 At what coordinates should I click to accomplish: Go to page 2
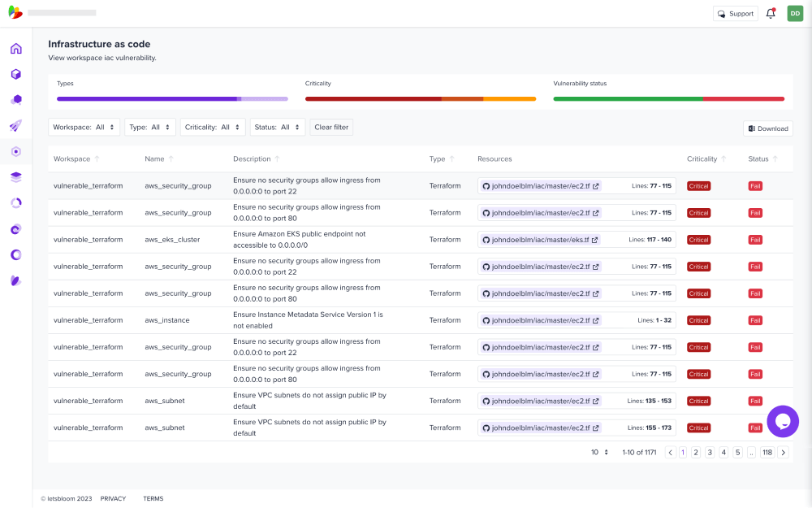(696, 453)
